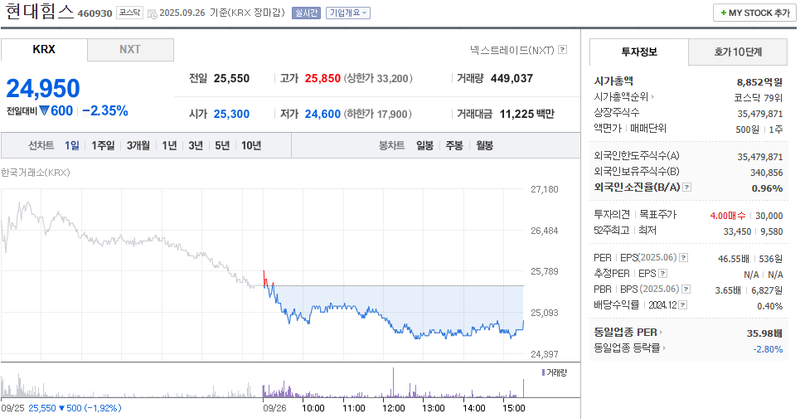Show the 일봉 candlestick chart
The width and height of the screenshot is (800, 419).
424,145
